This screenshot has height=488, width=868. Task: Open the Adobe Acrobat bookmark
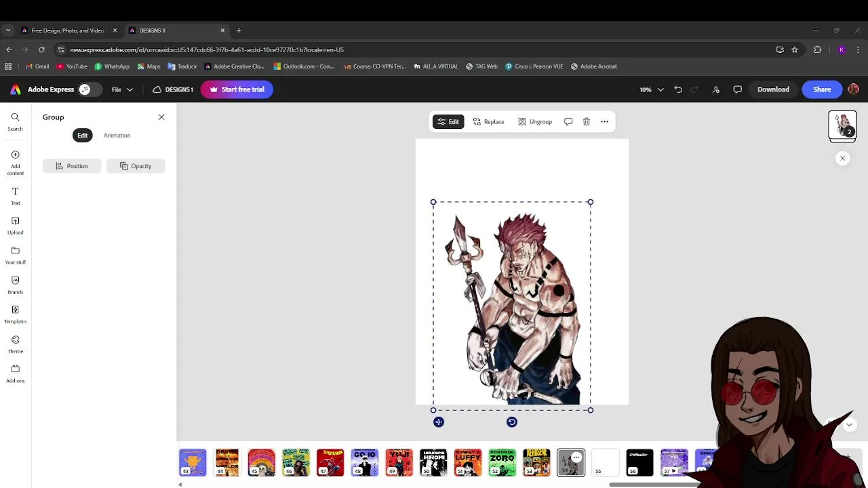click(594, 66)
